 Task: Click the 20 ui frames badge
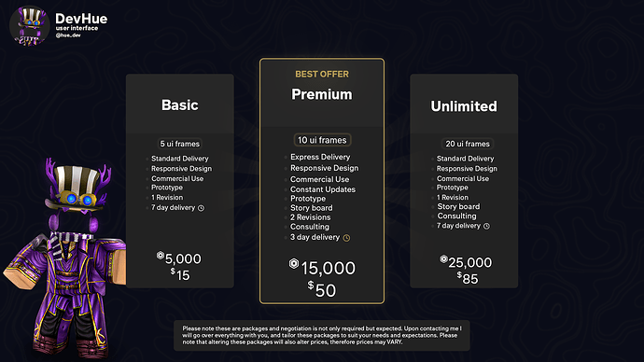click(x=468, y=144)
